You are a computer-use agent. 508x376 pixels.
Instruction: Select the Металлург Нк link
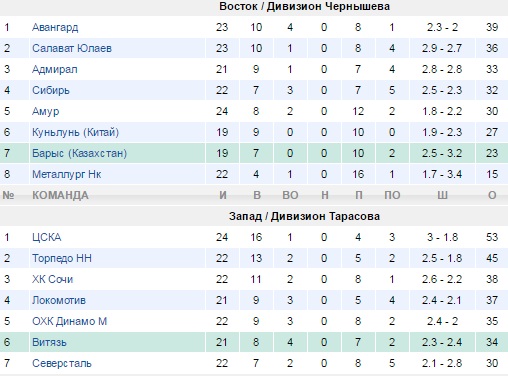[66, 174]
